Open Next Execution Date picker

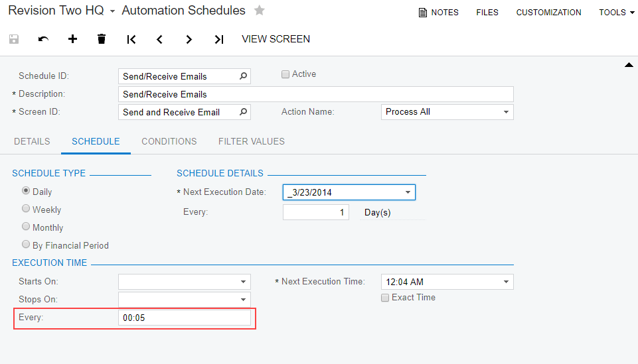408,192
